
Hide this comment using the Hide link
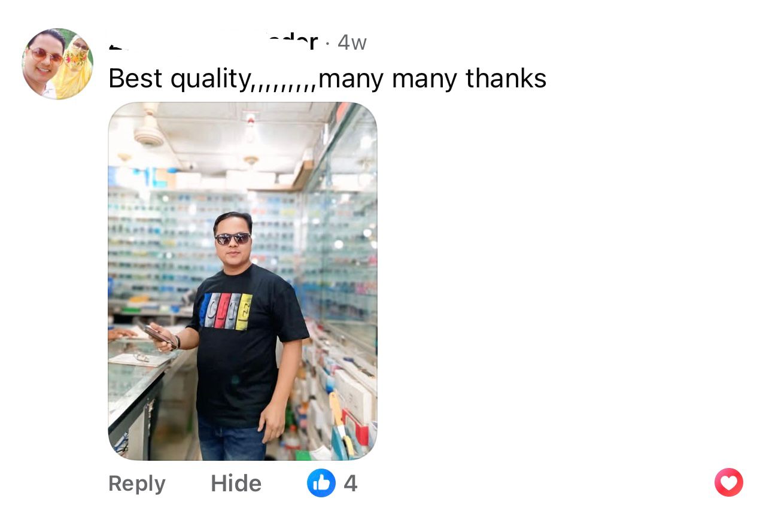pyautogui.click(x=236, y=484)
